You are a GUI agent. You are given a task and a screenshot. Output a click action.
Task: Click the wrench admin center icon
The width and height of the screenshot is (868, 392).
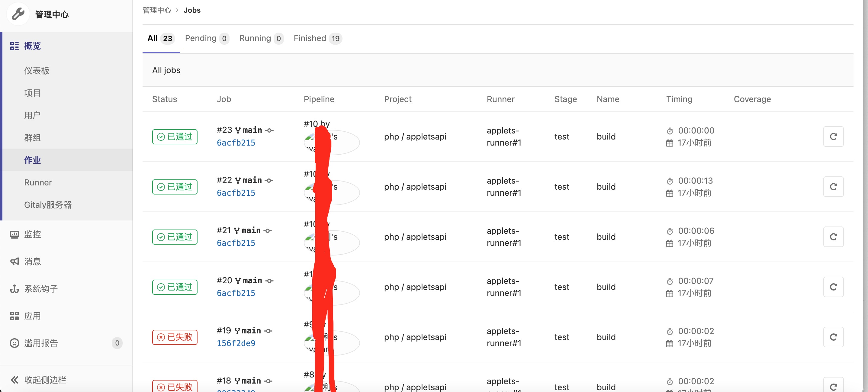tap(18, 14)
